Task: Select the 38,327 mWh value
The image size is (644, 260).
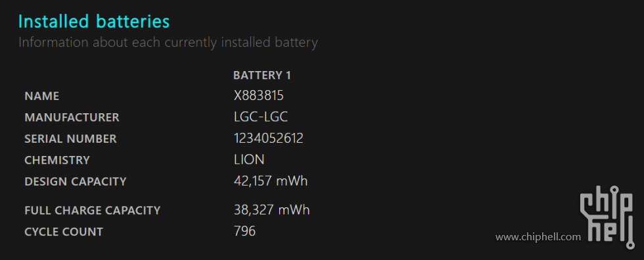Action: 272,210
